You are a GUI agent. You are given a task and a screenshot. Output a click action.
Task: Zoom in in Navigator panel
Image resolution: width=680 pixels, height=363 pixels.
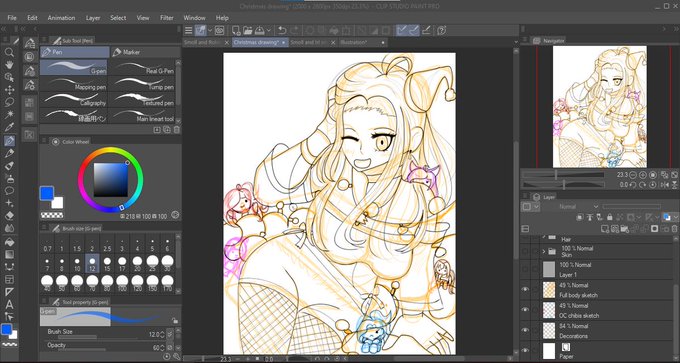tap(642, 175)
